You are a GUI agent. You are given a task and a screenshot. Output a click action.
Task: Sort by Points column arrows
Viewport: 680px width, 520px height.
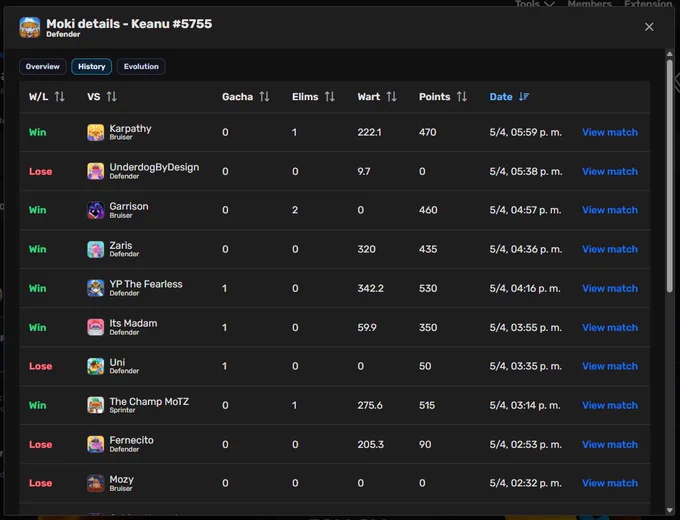(462, 97)
